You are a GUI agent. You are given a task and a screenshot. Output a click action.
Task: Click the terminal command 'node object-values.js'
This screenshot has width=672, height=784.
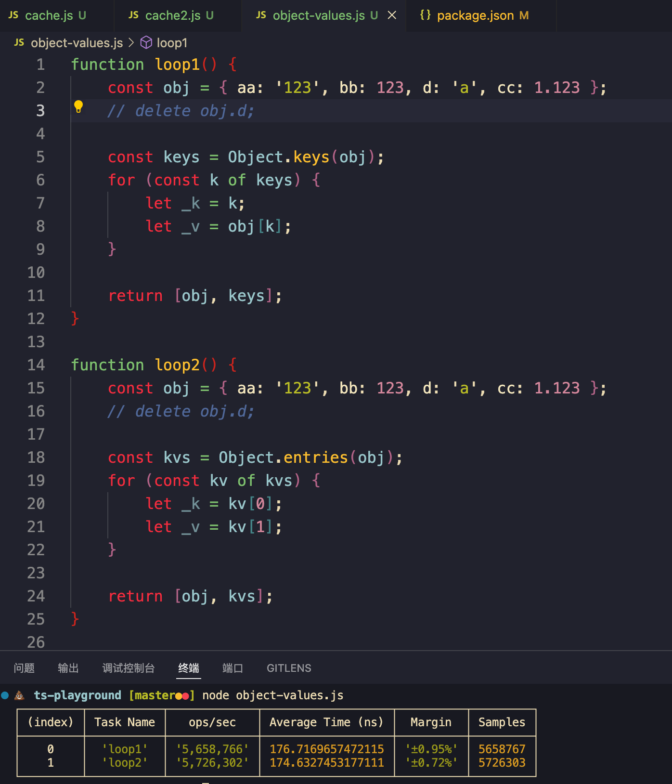tap(273, 695)
